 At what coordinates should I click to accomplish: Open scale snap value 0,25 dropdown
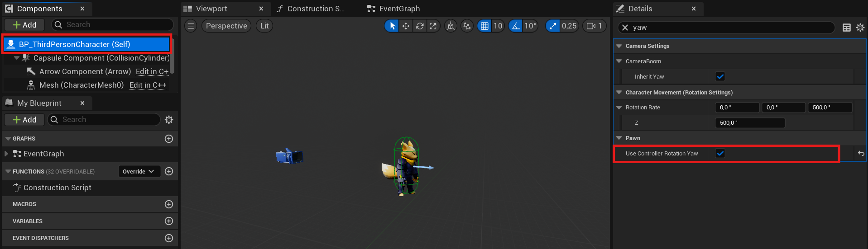[x=569, y=26]
